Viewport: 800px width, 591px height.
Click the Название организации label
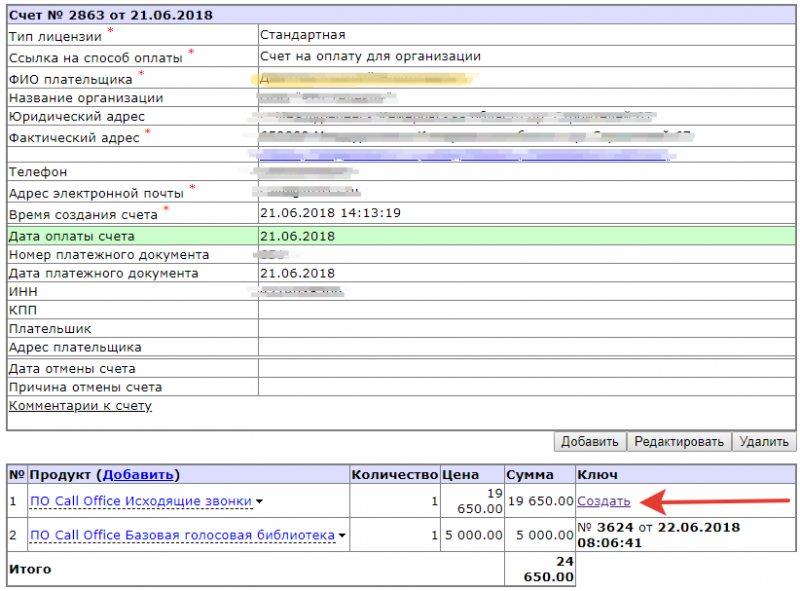click(x=86, y=98)
